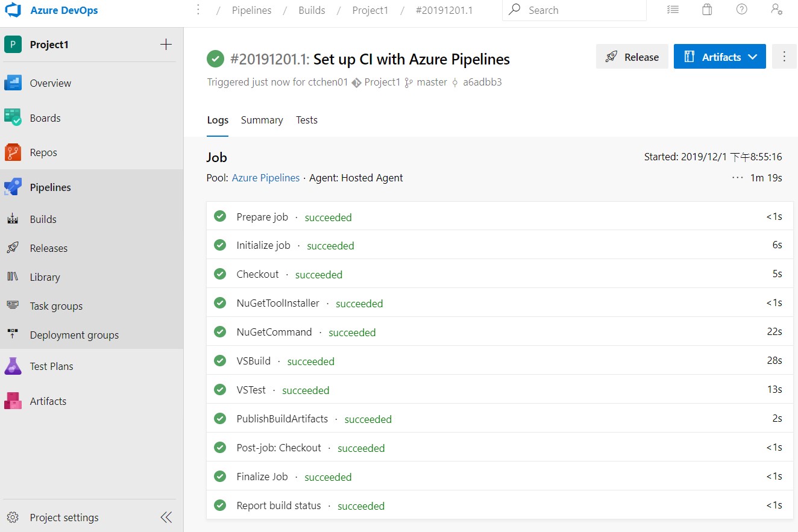Click the user avatar icon
798x532 pixels.
(776, 10)
